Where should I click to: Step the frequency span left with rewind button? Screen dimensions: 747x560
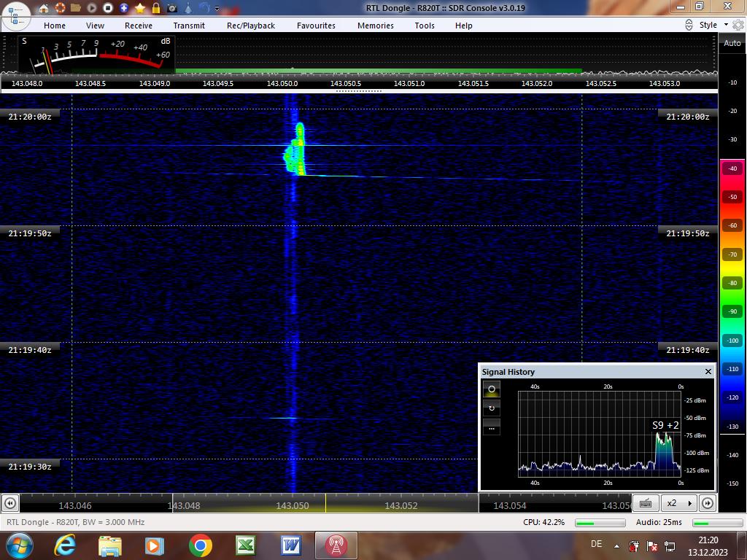[10, 503]
